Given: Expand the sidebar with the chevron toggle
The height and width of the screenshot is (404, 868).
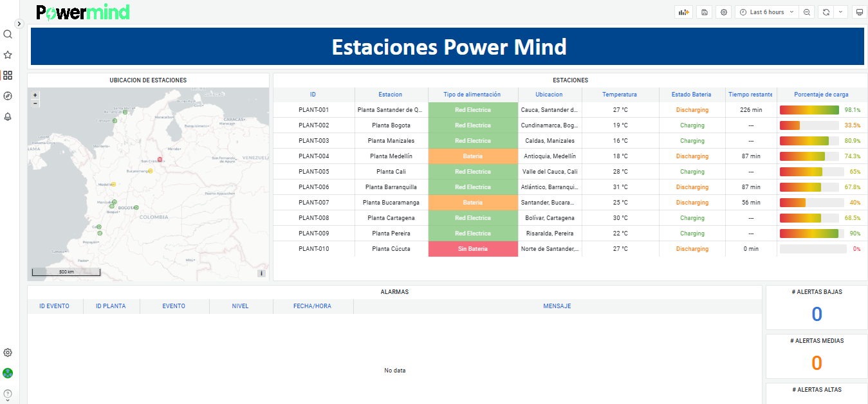Looking at the screenshot, I should tap(19, 23).
